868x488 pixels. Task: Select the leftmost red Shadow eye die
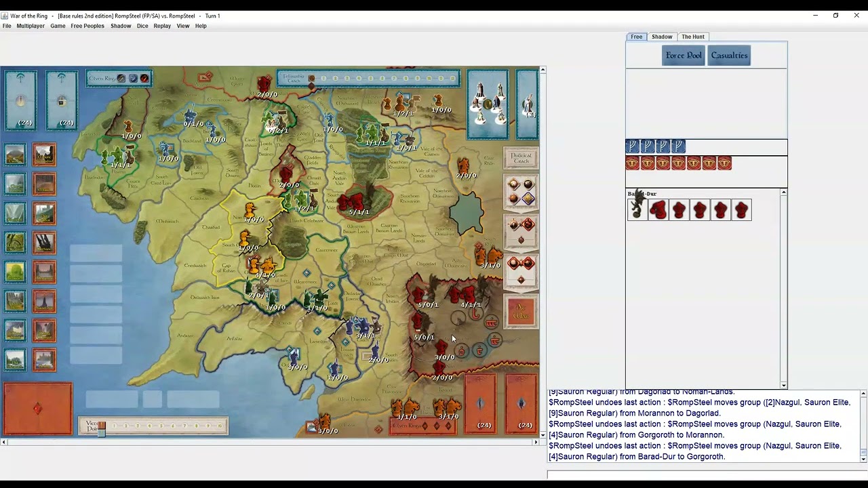[633, 163]
